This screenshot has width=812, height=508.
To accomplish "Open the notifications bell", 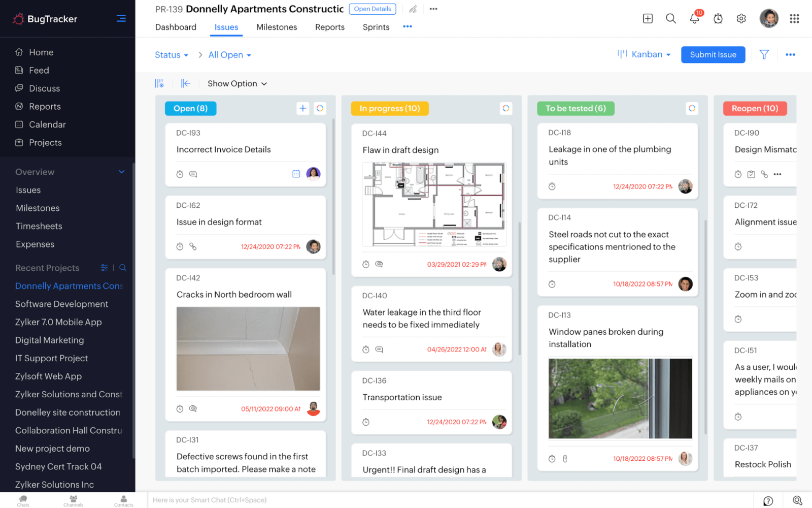I will click(x=694, y=18).
